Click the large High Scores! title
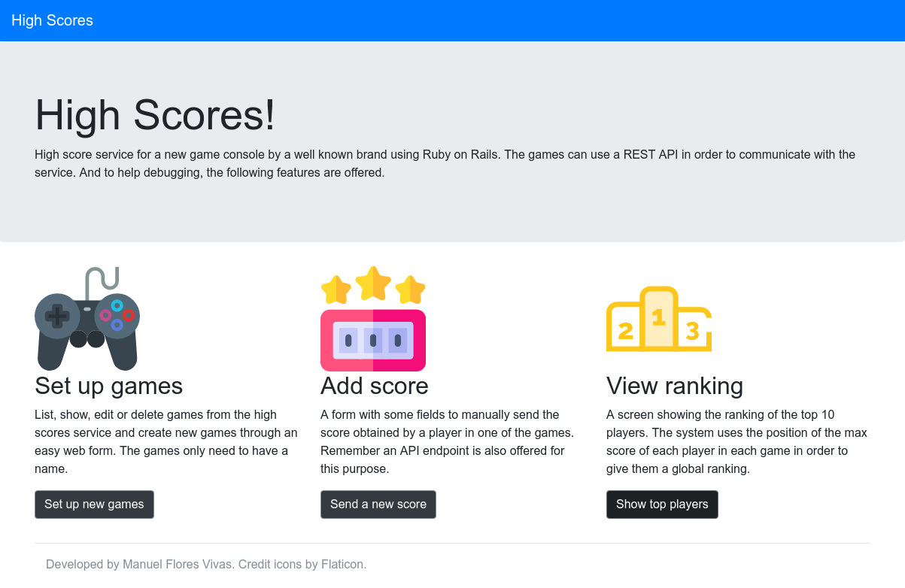The height and width of the screenshot is (588, 905). click(155, 115)
